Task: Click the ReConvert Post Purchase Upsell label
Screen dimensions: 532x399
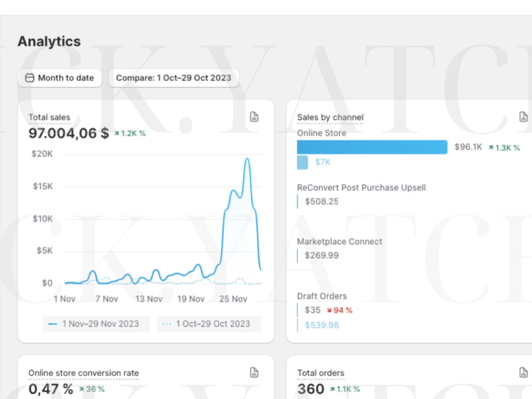Action: [361, 188]
